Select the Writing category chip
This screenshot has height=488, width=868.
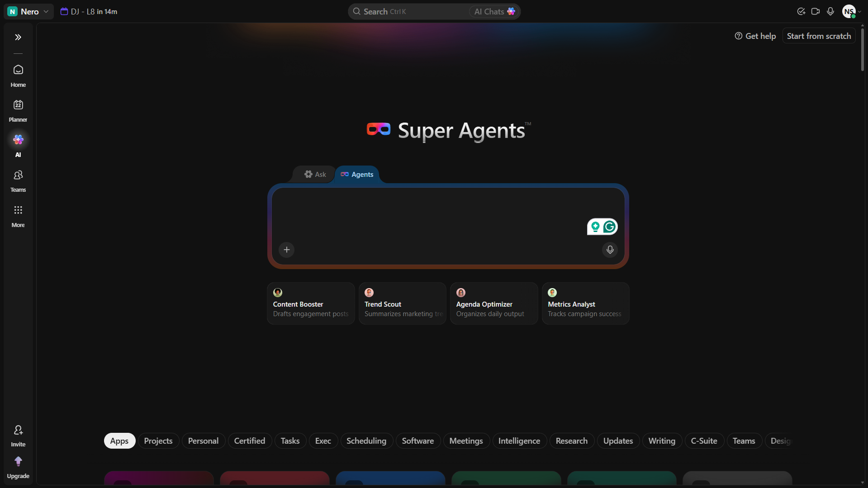662,441
